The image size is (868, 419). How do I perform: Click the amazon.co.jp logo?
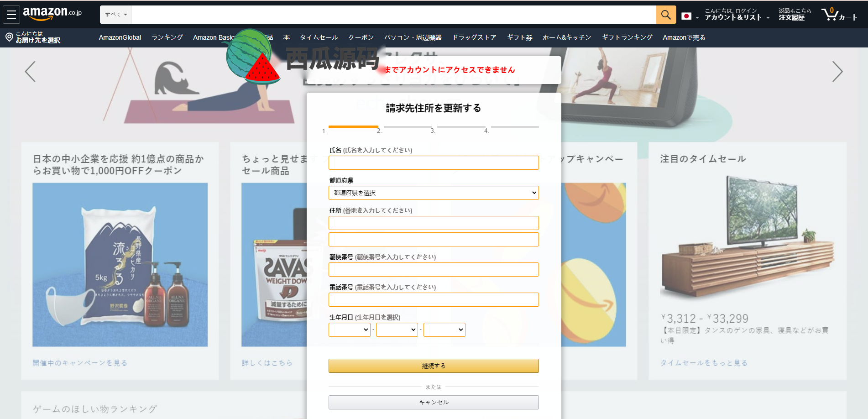pyautogui.click(x=52, y=14)
